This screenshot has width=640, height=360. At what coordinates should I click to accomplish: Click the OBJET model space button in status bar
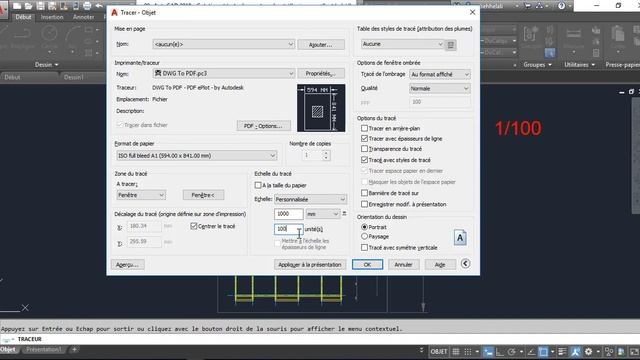(439, 351)
